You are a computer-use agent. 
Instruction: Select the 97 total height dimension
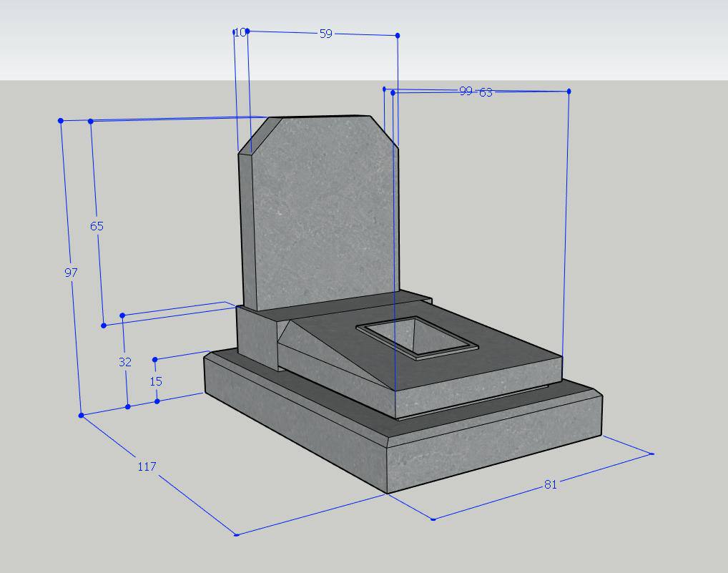71,273
